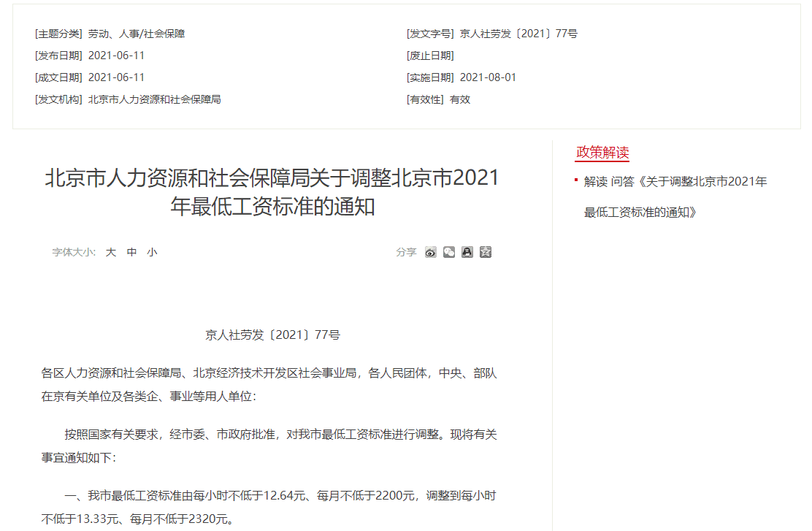Viewport: 812px width, 531px height.
Task: Set font size to 中 (medium)
Action: click(x=131, y=252)
